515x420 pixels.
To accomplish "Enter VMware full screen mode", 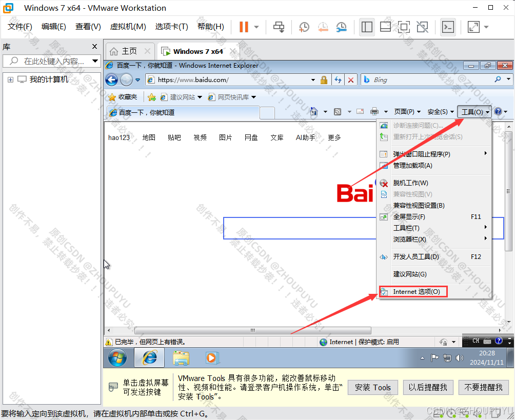I will [x=404, y=27].
